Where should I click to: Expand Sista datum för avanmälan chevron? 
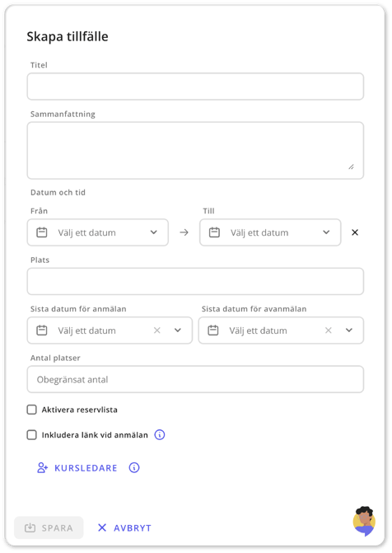tap(349, 330)
